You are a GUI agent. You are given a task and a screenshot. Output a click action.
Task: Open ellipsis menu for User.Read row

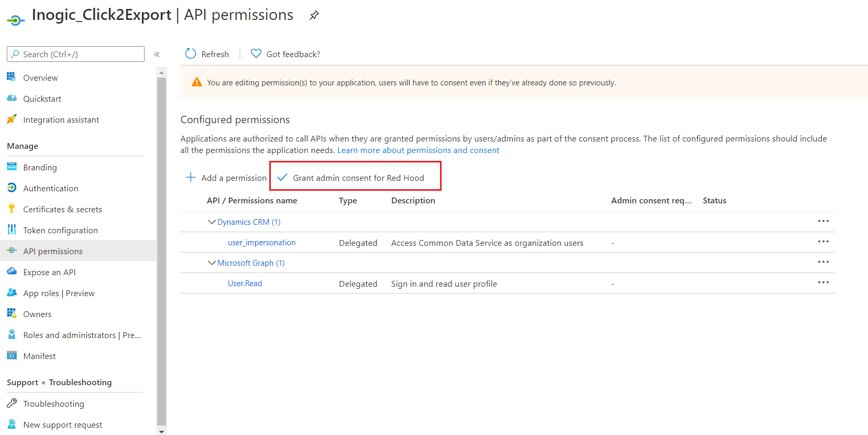click(x=823, y=282)
